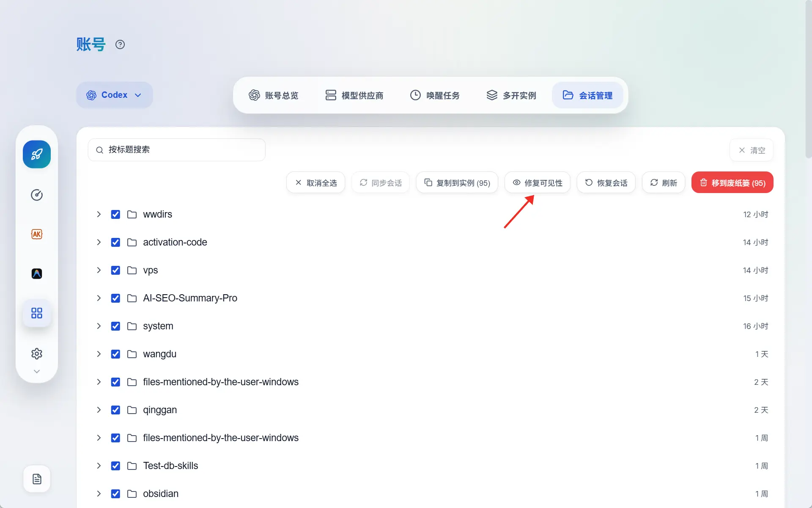
Task: Expand the AI-SEO-Summary-Pro folder row
Action: [99, 298]
